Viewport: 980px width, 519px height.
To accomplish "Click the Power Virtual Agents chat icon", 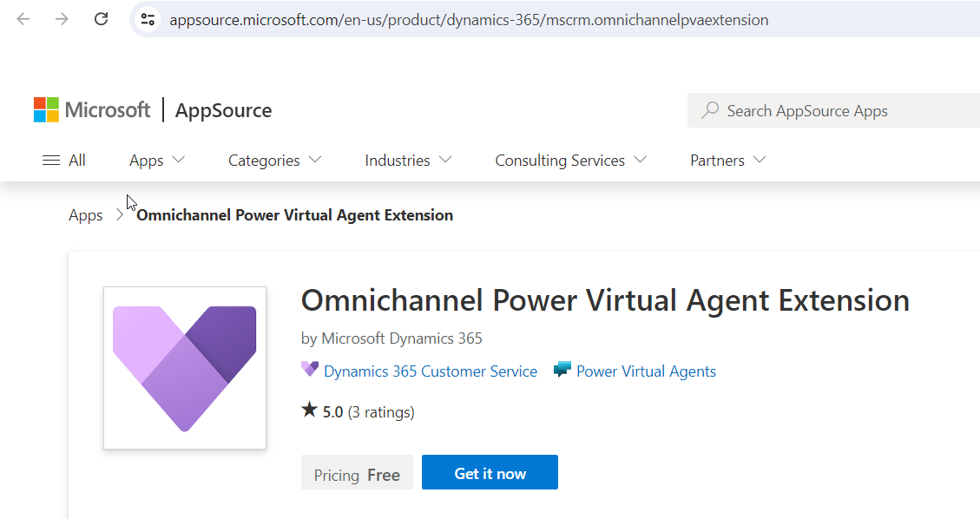I will pos(562,371).
